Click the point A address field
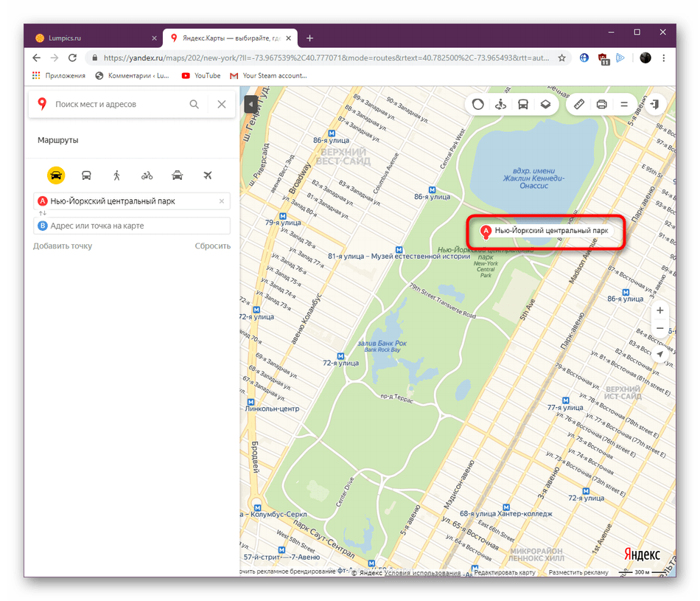The image size is (700, 601). (x=132, y=201)
